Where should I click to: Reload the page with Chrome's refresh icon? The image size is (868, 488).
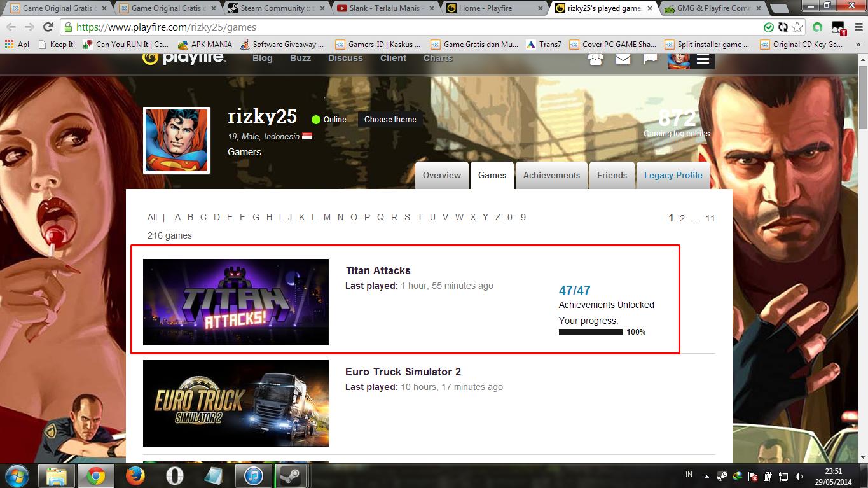click(x=48, y=27)
